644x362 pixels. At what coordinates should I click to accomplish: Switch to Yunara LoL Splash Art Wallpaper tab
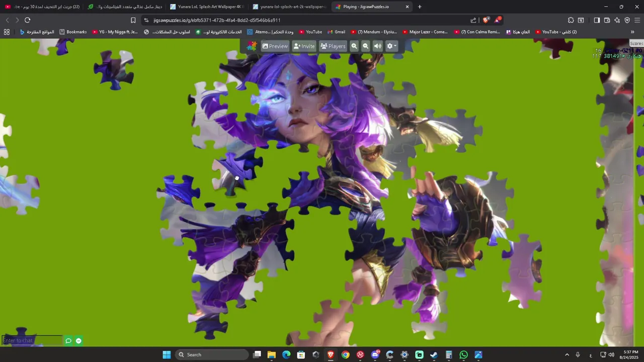point(206,7)
